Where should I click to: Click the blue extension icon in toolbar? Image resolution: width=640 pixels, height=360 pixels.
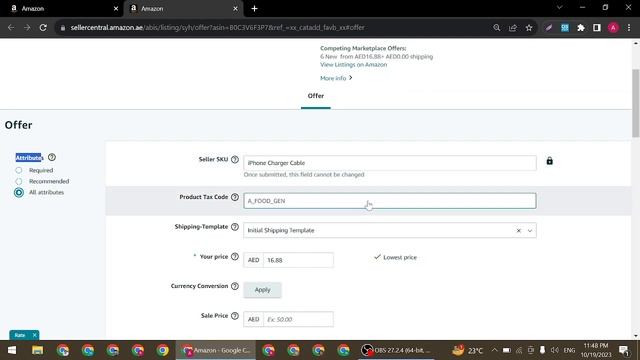pyautogui.click(x=565, y=28)
